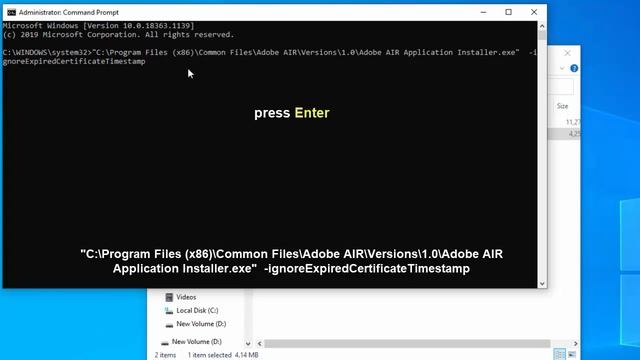Switch Explorer to Large icons view
The height and width of the screenshot is (360, 640).
pyautogui.click(x=572, y=354)
